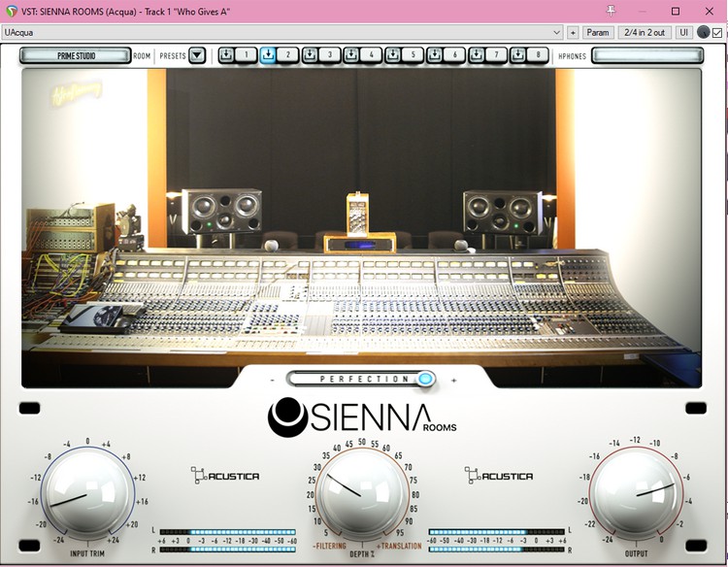Open the HPHONES headphone selector field
Image resolution: width=728 pixels, height=567 pixels.
pos(647,55)
